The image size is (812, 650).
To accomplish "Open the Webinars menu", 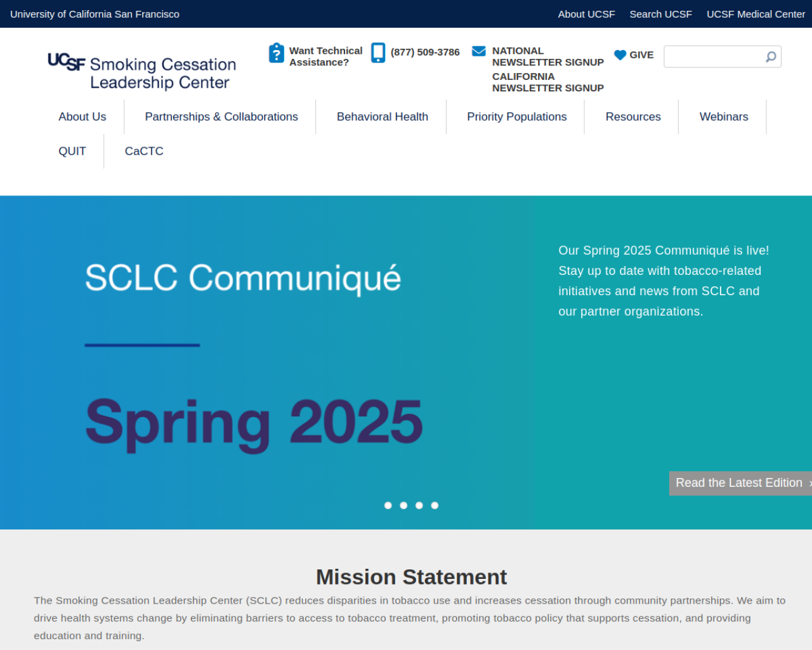I will pyautogui.click(x=724, y=117).
